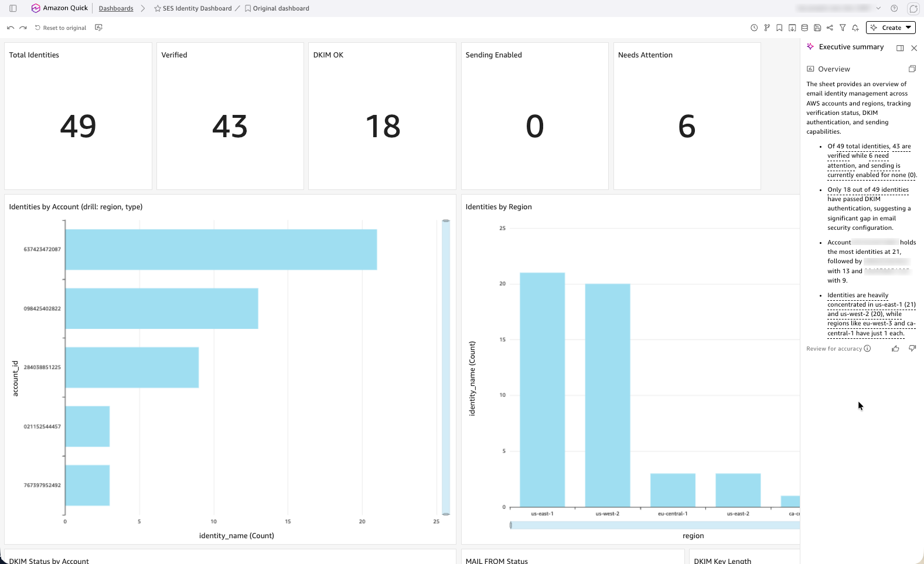
Task: Close the Executive summary panel
Action: click(x=914, y=47)
